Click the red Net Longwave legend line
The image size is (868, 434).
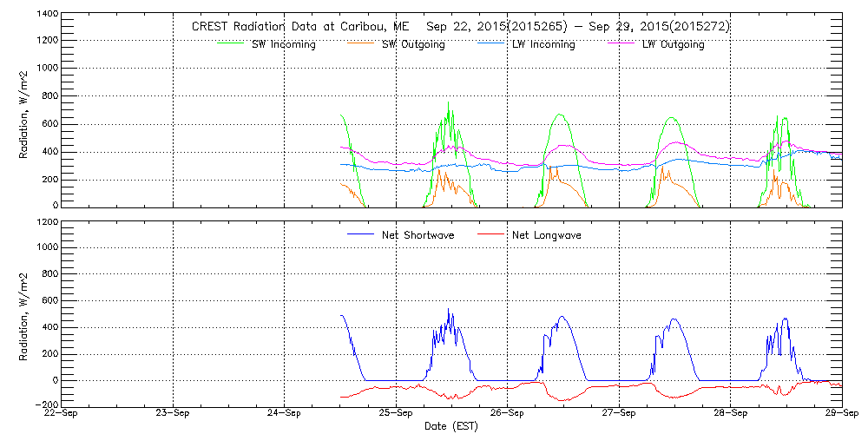pyautogui.click(x=490, y=234)
